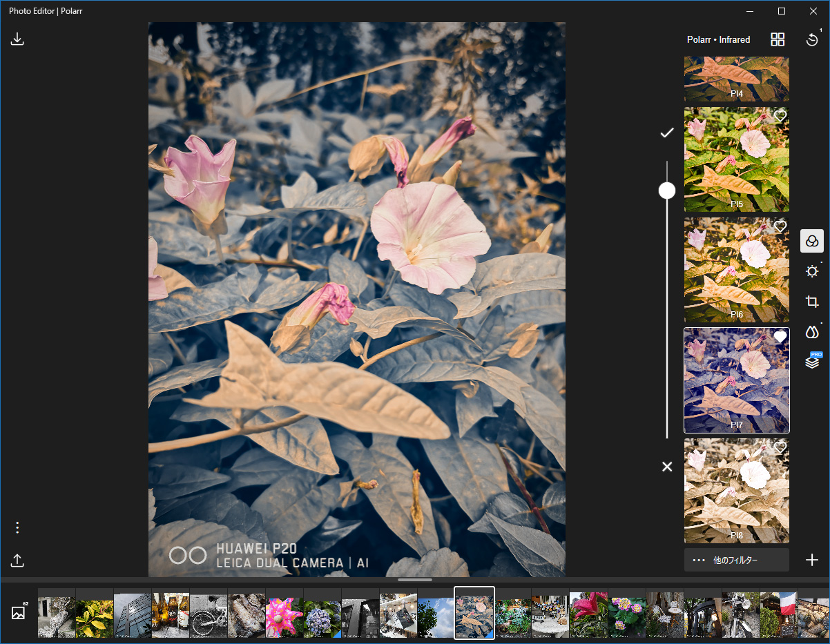
Task: Click the selected filmstrip photo thumbnail
Action: click(x=474, y=612)
